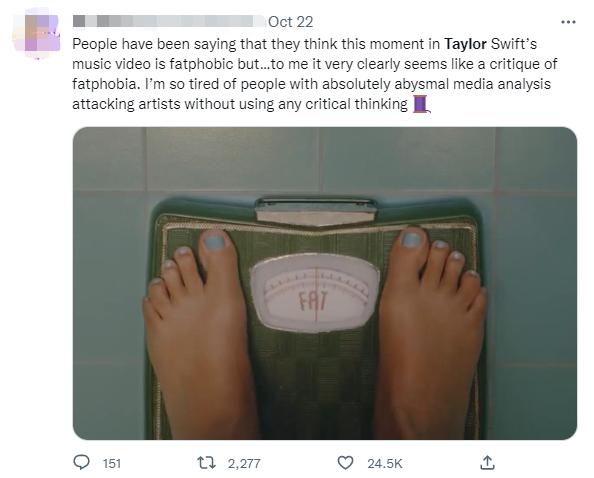Image resolution: width=594 pixels, height=478 pixels.
Task: Click the FAT dial on the scale image
Action: point(314,294)
